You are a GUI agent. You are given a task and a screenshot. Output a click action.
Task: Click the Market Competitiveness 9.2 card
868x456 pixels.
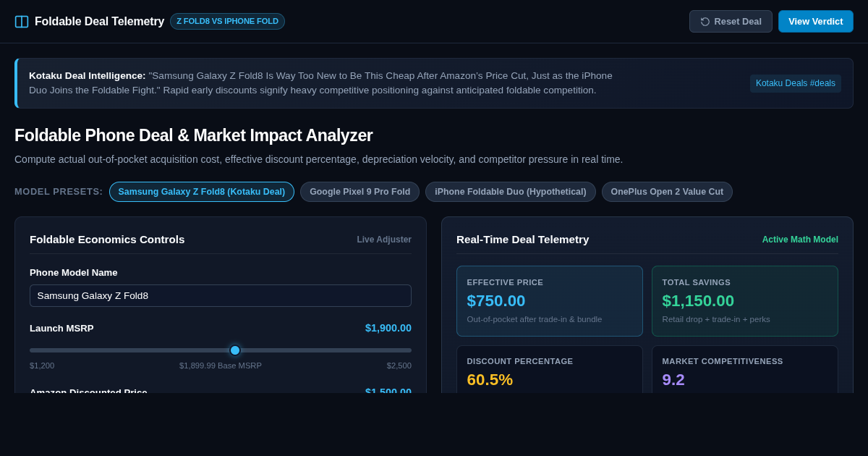click(745, 369)
